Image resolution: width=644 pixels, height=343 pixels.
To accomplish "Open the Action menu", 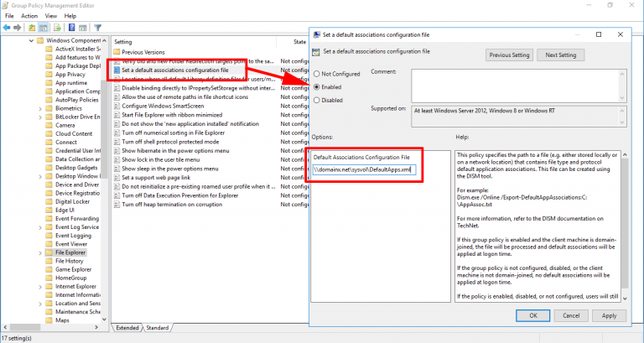I will tap(29, 16).
